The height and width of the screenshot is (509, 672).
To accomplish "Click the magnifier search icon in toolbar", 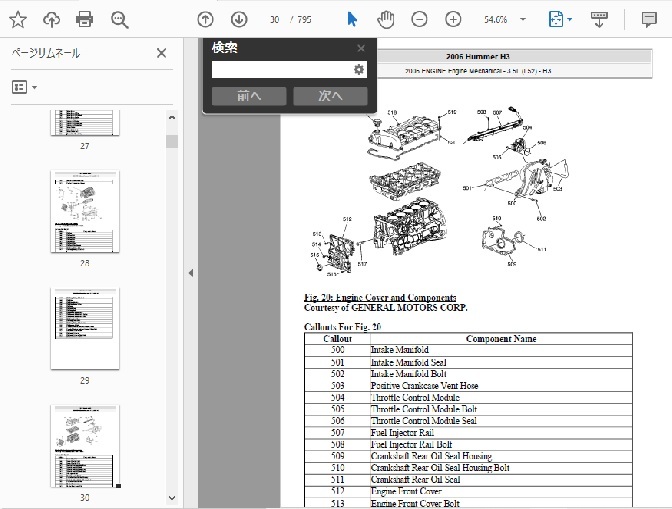I will (x=119, y=20).
